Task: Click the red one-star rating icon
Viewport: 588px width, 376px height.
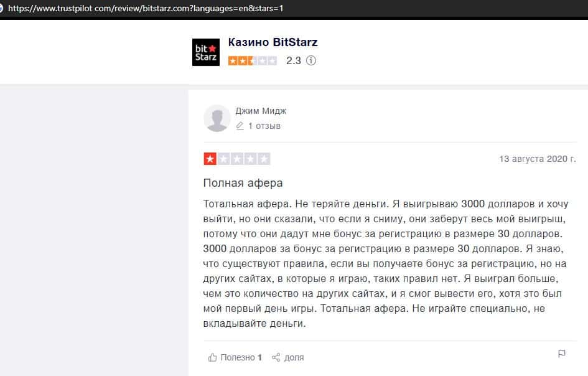Action: coord(210,159)
